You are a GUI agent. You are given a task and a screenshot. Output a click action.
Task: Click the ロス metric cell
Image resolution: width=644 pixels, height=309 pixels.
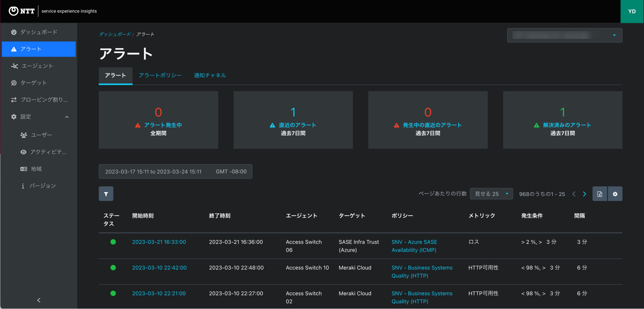pyautogui.click(x=474, y=242)
